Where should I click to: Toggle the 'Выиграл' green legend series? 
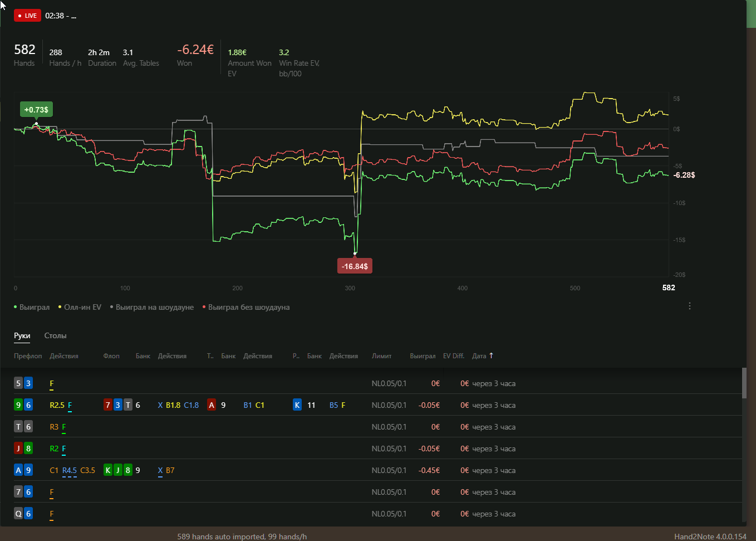coord(32,307)
